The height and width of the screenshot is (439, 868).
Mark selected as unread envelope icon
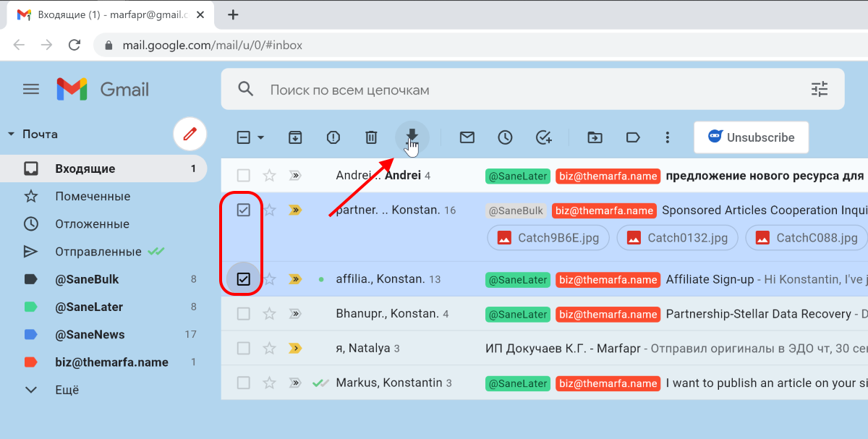pyautogui.click(x=467, y=137)
